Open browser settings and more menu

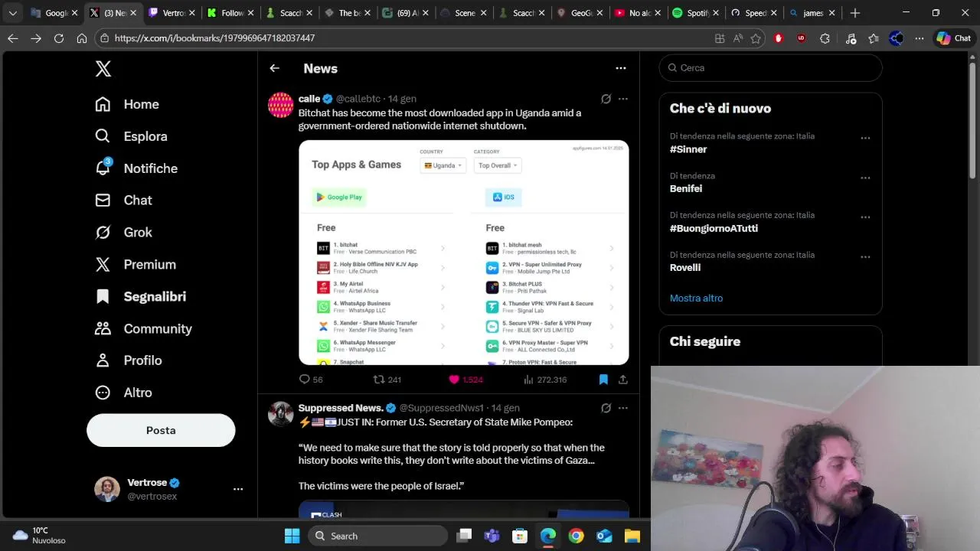(920, 38)
